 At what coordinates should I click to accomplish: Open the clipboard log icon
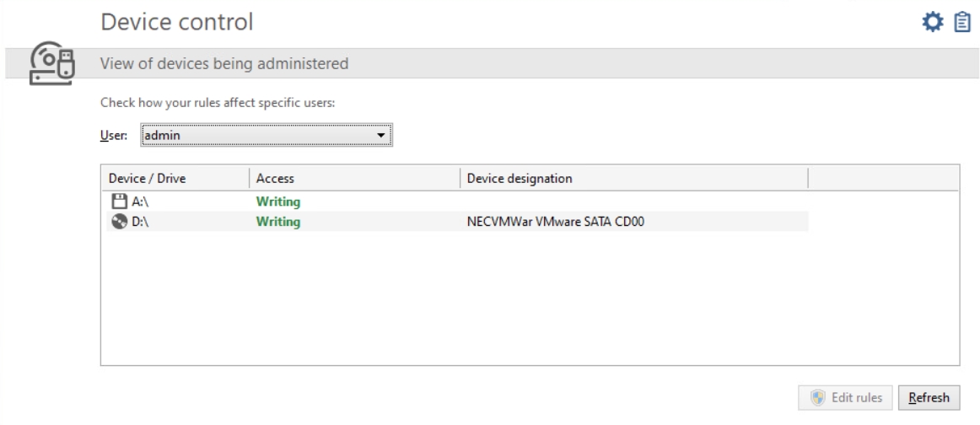pyautogui.click(x=962, y=23)
